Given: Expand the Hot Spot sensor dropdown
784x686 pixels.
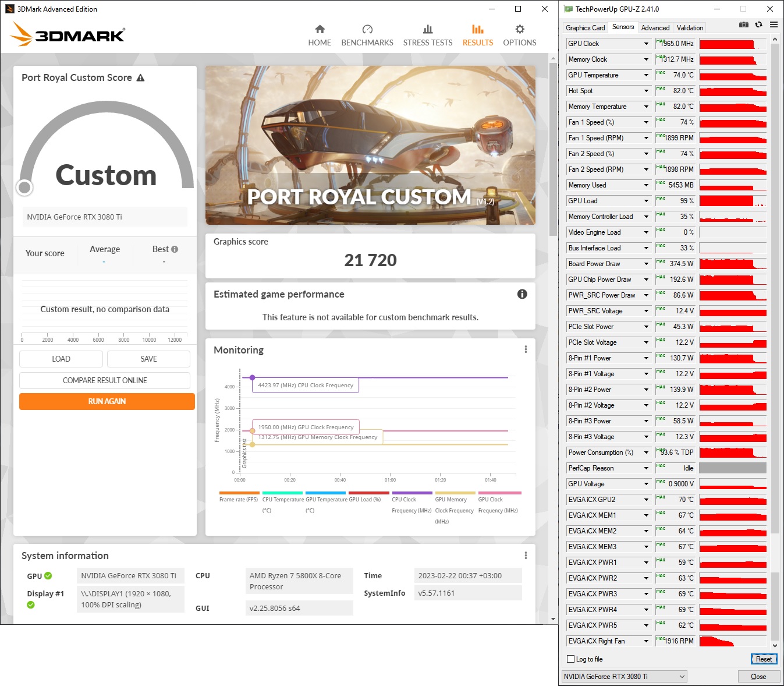Looking at the screenshot, I should click(x=646, y=91).
